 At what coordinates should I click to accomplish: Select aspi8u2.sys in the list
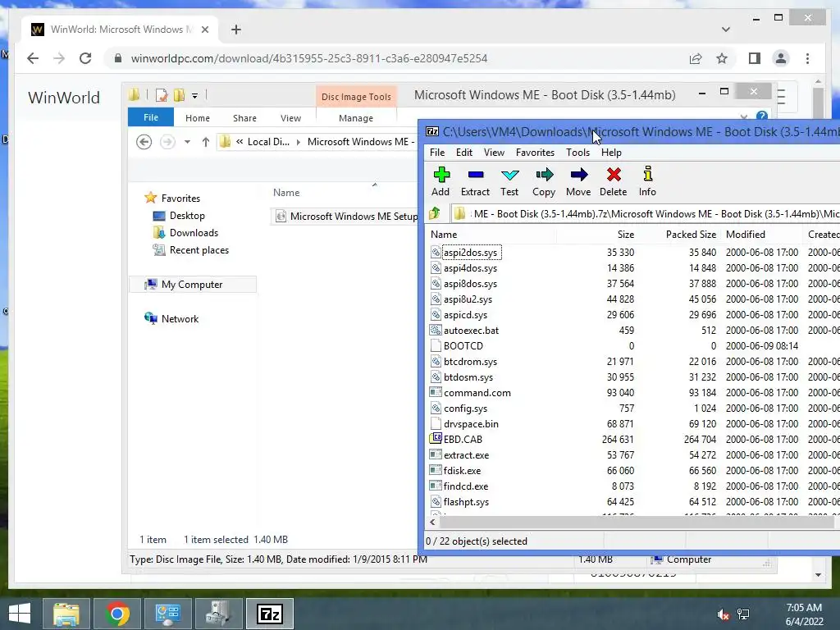(468, 299)
